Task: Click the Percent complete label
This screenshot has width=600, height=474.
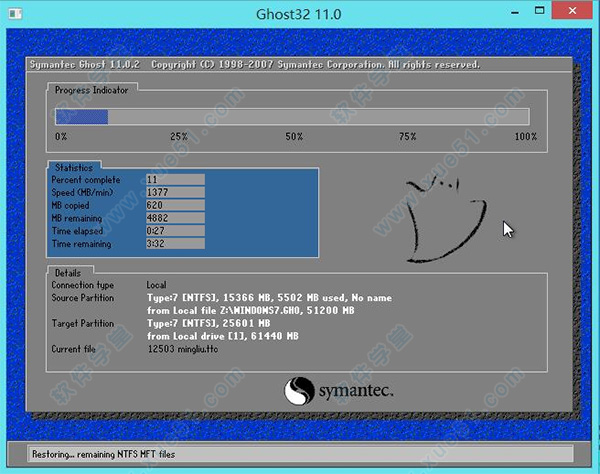Action: pyautogui.click(x=86, y=180)
